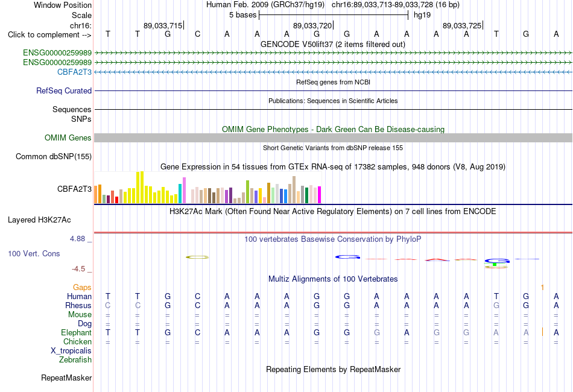Click the lime green GTEx expression bar
The image size is (573, 392).
(x=247, y=192)
